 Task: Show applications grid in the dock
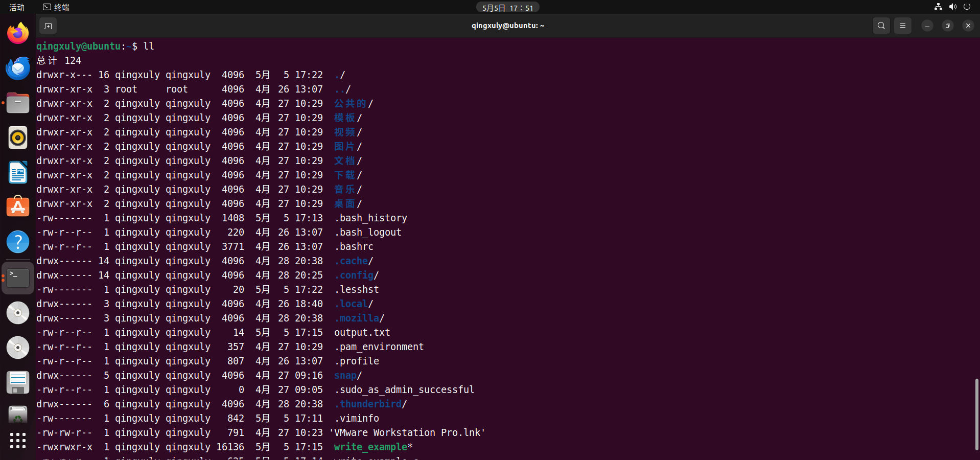tap(18, 441)
